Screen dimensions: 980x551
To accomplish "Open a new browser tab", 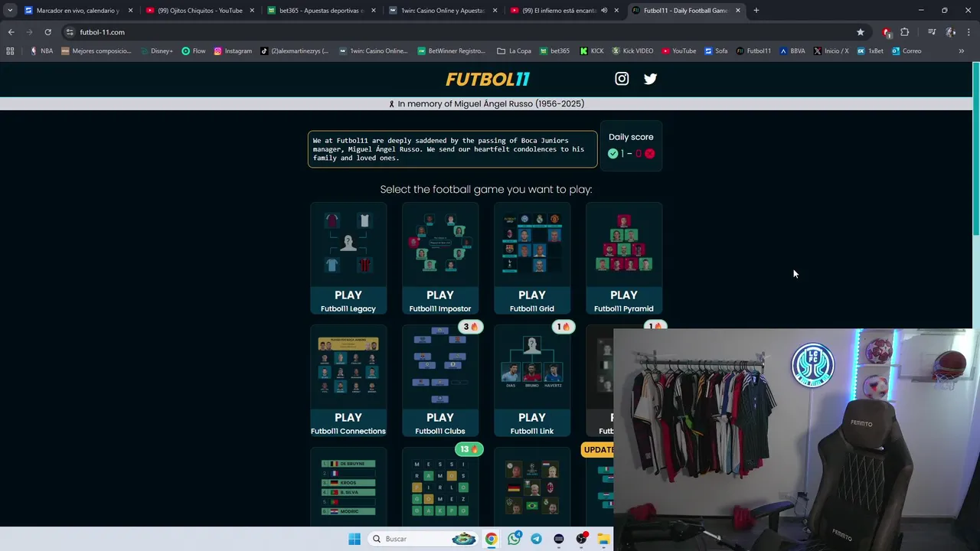I will (x=756, y=11).
